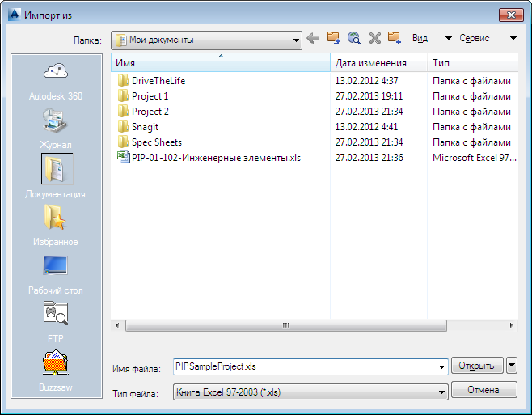This screenshot has height=415, width=532.
Task: Click the scrollbar right arrow
Action: tap(511, 325)
